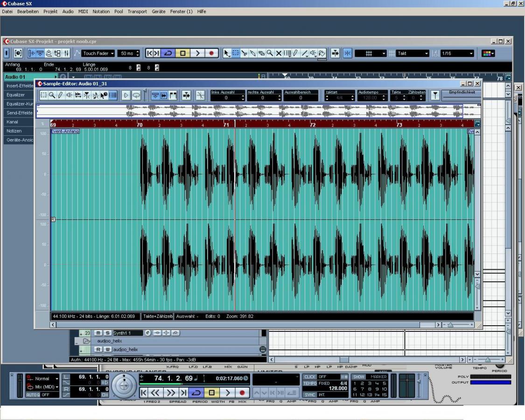Click Record button in project window toolbar
Image resolution: width=525 pixels, height=420 pixels.
[211, 53]
